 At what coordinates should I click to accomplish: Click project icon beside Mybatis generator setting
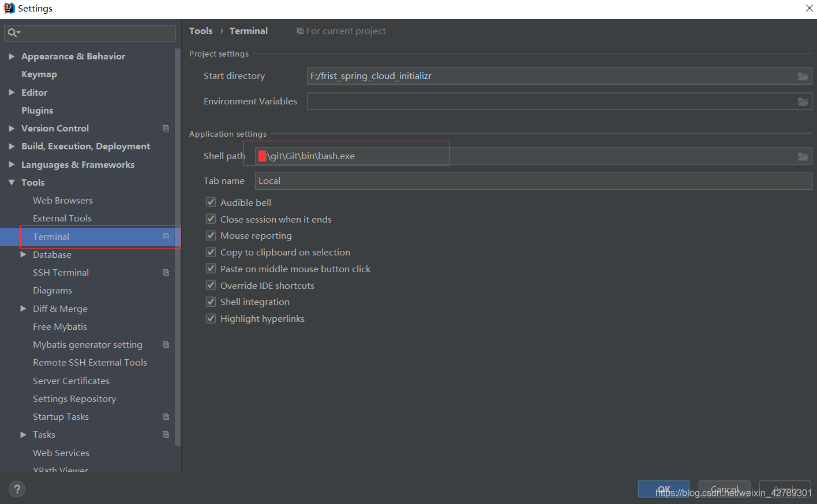[x=166, y=345]
